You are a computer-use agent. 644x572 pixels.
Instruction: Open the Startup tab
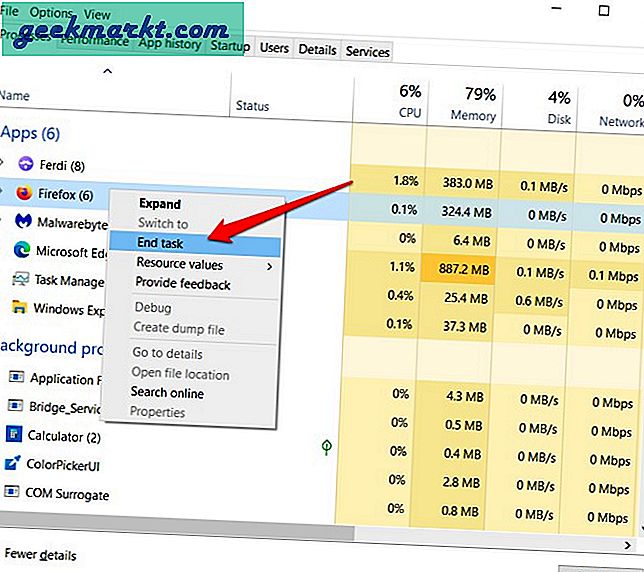click(x=230, y=46)
